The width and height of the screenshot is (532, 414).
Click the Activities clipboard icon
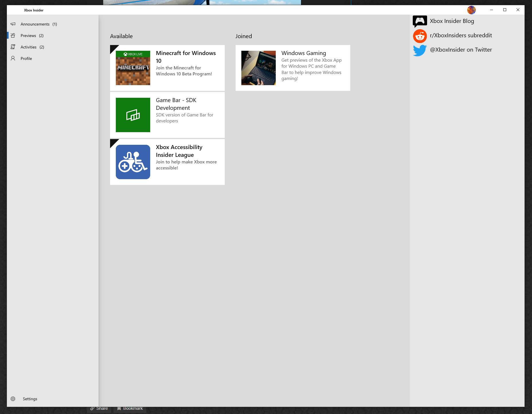point(13,47)
